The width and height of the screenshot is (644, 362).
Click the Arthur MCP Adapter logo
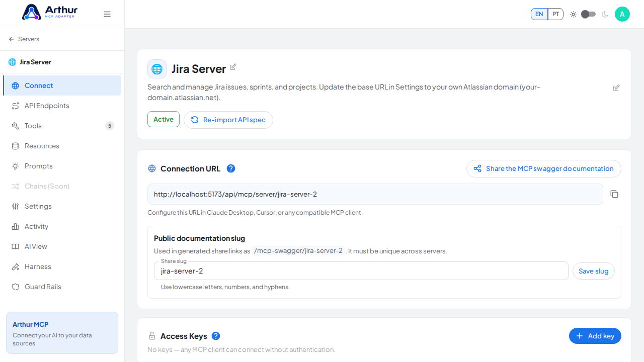click(x=50, y=12)
